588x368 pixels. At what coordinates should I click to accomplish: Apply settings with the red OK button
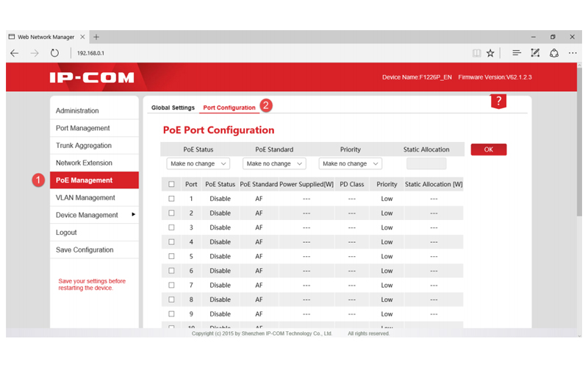pos(489,149)
